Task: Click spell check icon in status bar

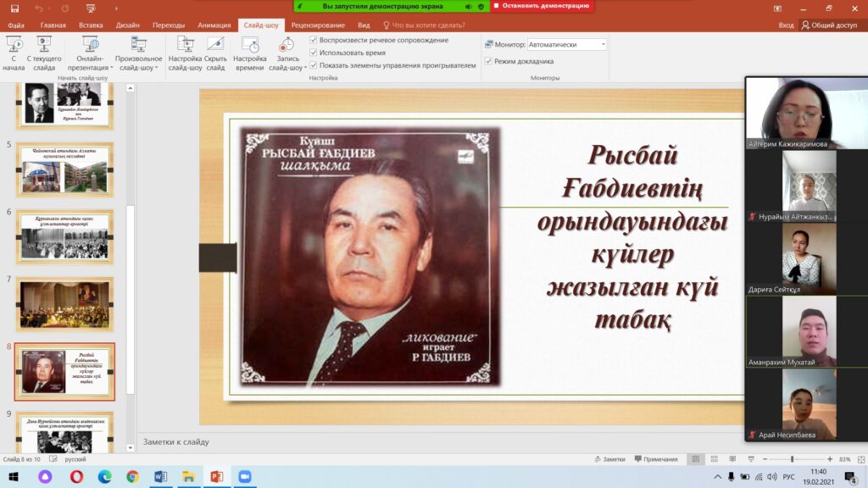Action: point(53,458)
